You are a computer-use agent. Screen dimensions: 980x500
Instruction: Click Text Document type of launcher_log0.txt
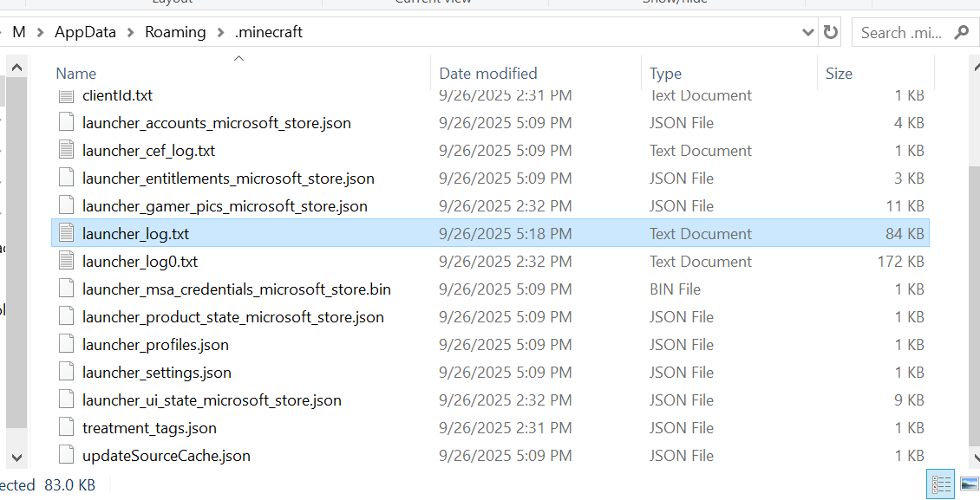pyautogui.click(x=701, y=262)
